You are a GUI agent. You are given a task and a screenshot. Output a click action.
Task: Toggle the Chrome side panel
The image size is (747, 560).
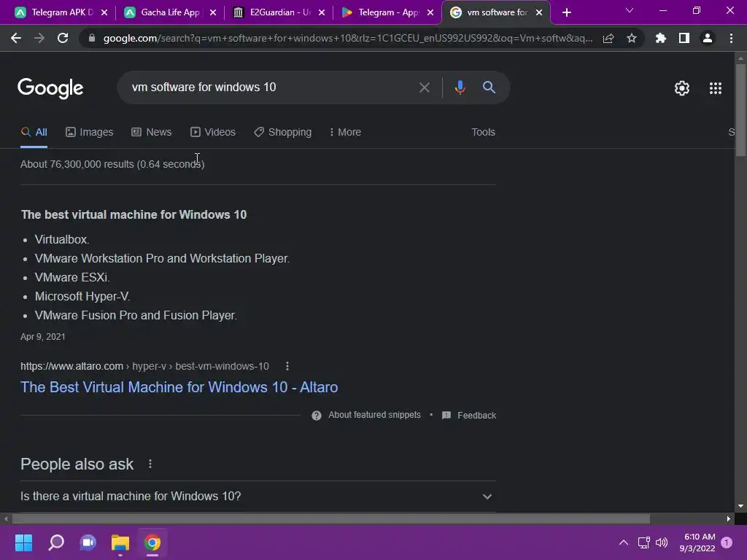click(684, 38)
